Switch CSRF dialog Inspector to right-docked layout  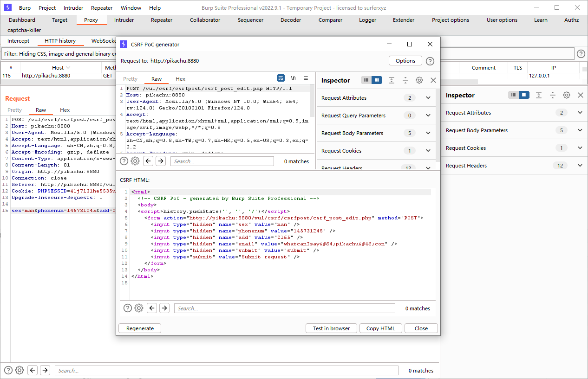tap(377, 80)
